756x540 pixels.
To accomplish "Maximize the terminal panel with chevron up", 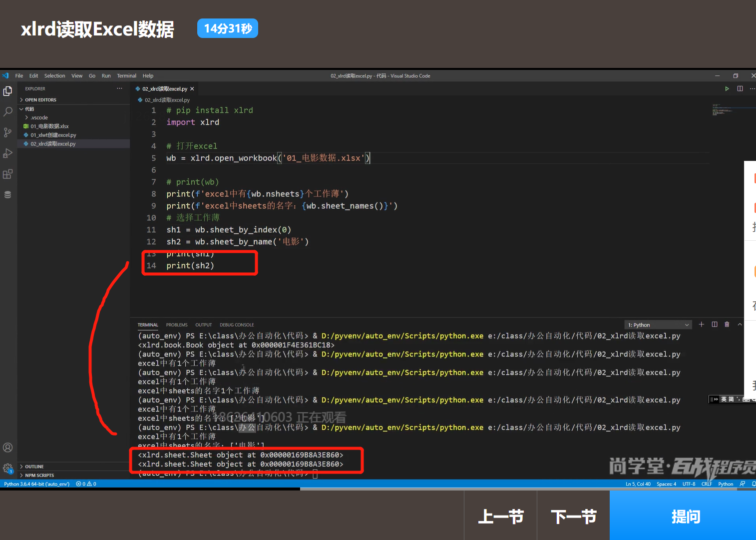I will pyautogui.click(x=740, y=325).
